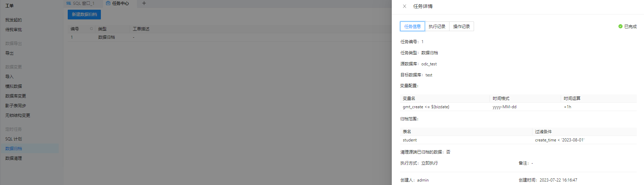Select 数据清理 in the sidebar
The height and width of the screenshot is (185, 644).
(x=13, y=158)
